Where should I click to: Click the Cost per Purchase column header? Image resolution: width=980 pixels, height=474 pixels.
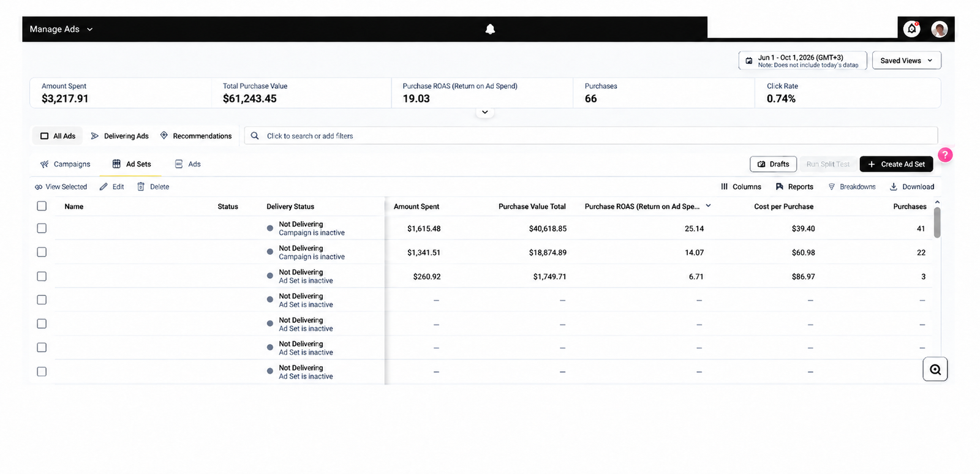click(784, 206)
